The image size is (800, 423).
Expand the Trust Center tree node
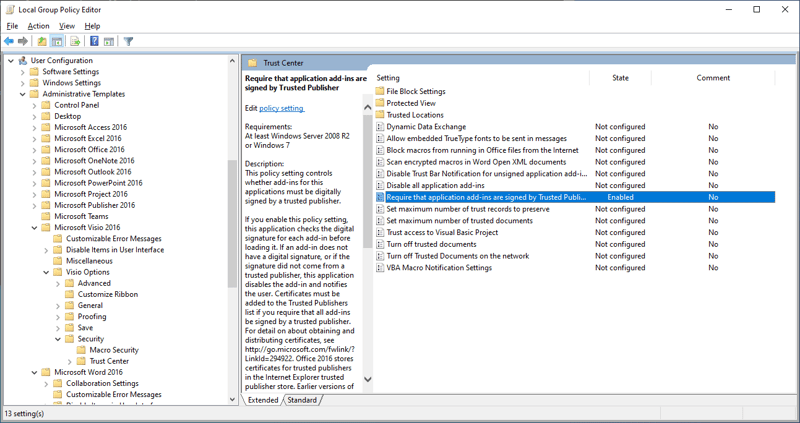69,361
